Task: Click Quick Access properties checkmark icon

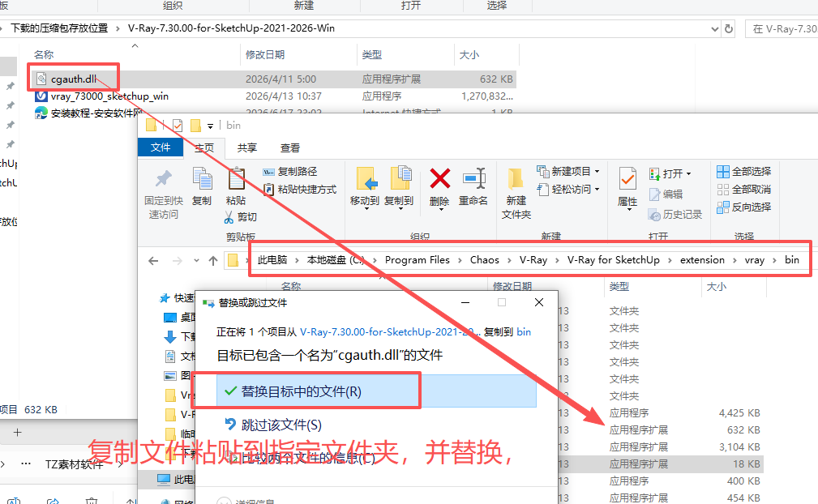Action: pyautogui.click(x=178, y=125)
